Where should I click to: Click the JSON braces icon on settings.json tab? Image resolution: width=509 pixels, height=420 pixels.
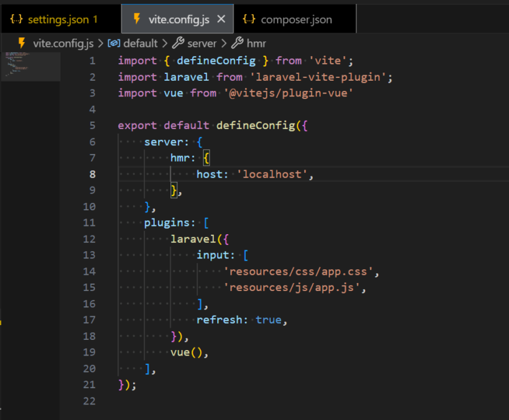[x=16, y=19]
